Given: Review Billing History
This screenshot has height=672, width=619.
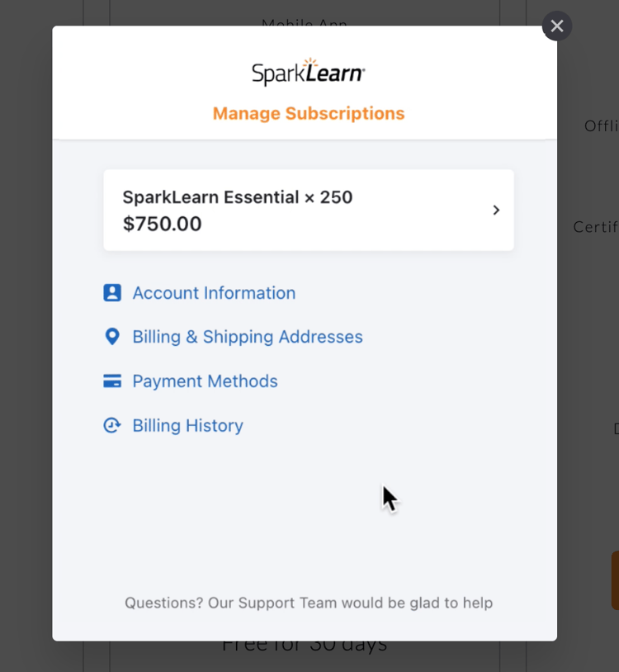Looking at the screenshot, I should pyautogui.click(x=187, y=424).
